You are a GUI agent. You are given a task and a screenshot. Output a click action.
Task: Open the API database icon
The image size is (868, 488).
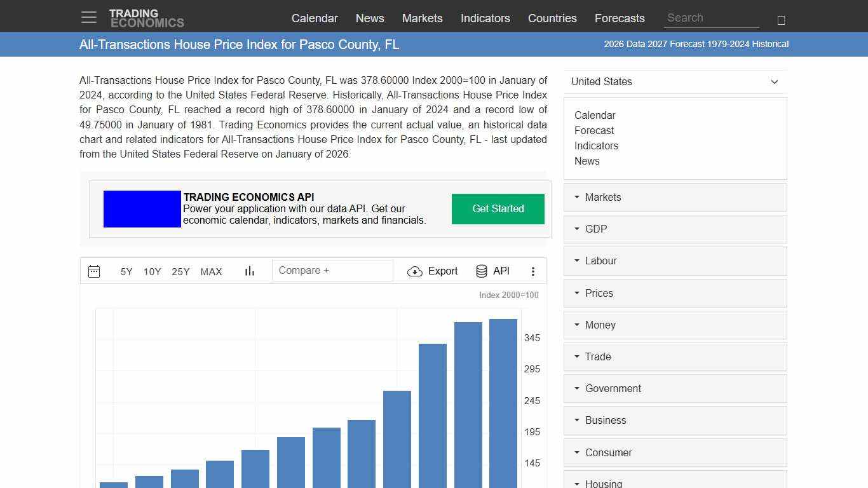click(x=481, y=271)
